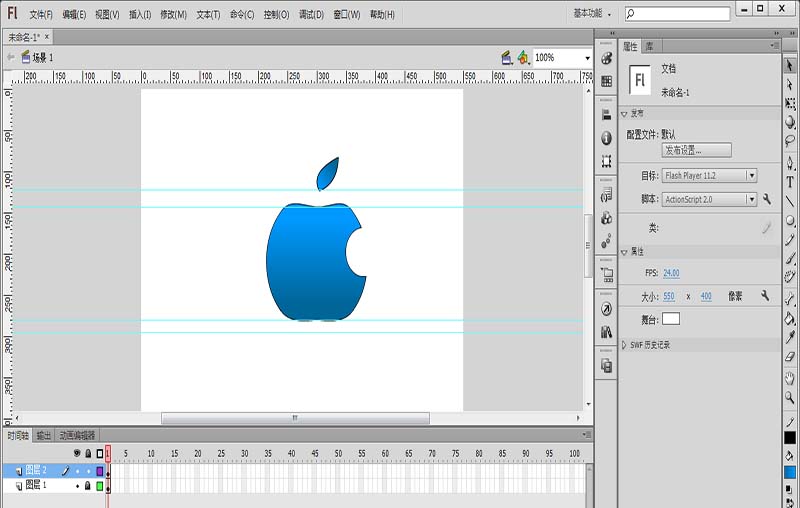Toggle lock dot of 图层 2
This screenshot has height=508, width=800.
[x=88, y=471]
